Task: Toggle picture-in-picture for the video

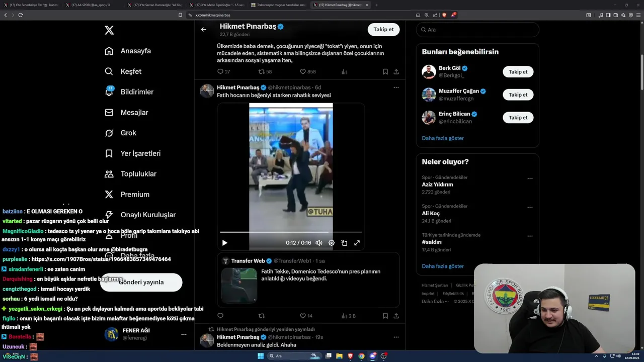Action: click(344, 243)
